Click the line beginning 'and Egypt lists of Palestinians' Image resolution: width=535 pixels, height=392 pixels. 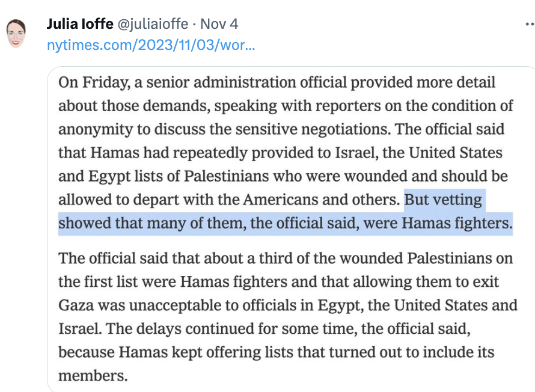pos(283,177)
